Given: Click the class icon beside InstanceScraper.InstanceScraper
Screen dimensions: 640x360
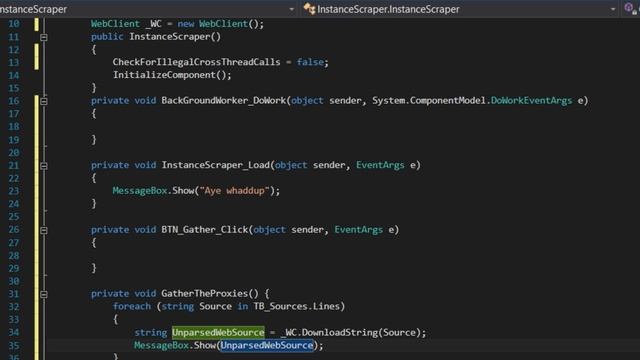Looking at the screenshot, I should pyautogui.click(x=309, y=9).
